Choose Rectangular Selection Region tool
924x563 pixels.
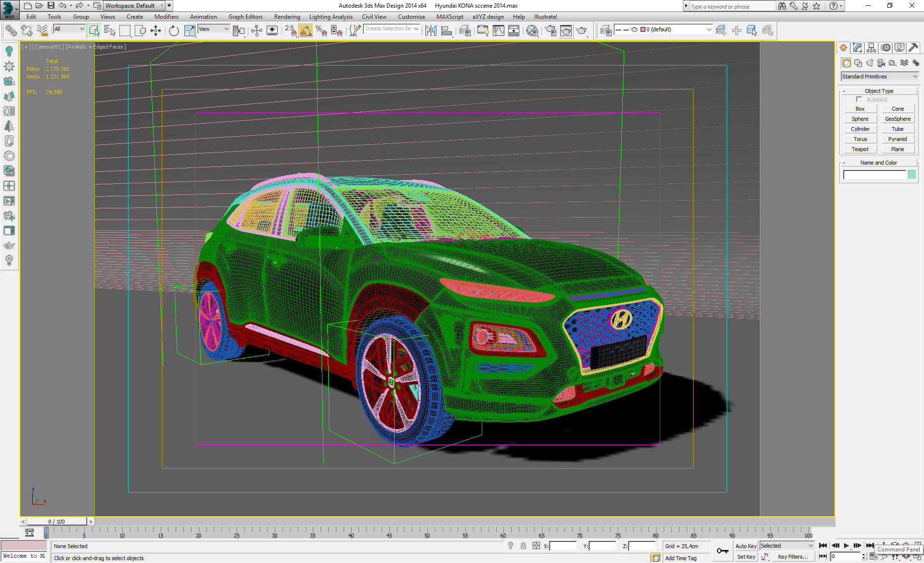(x=125, y=31)
